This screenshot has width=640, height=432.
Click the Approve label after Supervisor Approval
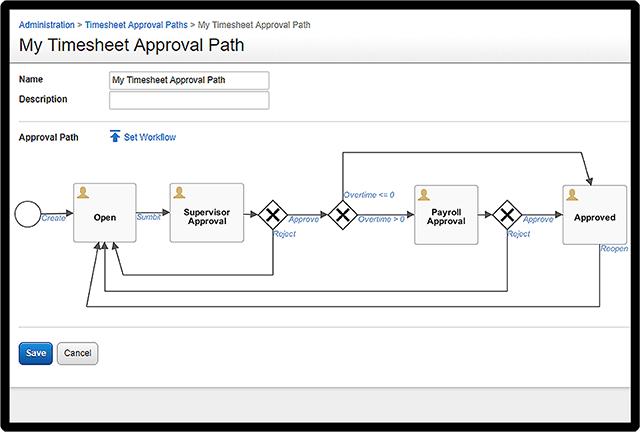pos(304,220)
